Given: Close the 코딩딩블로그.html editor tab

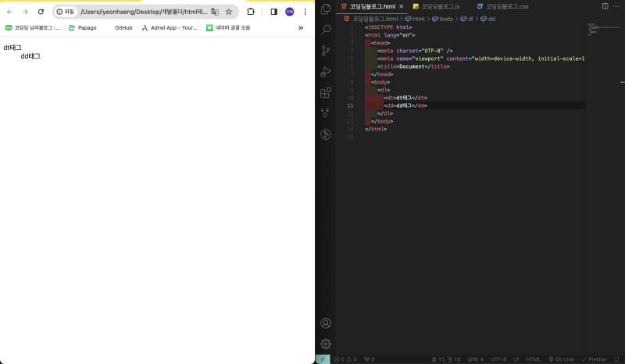Looking at the screenshot, I should 402,6.
